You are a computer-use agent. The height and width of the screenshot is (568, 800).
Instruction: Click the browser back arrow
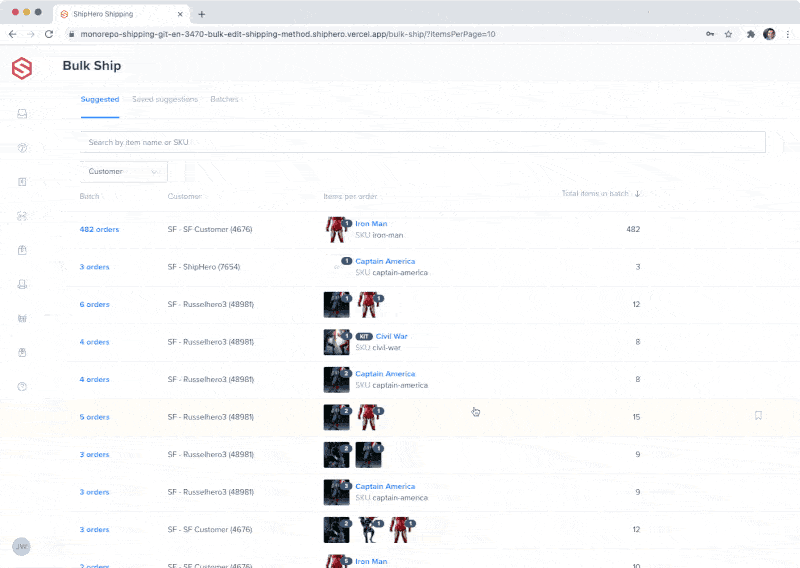(x=13, y=34)
